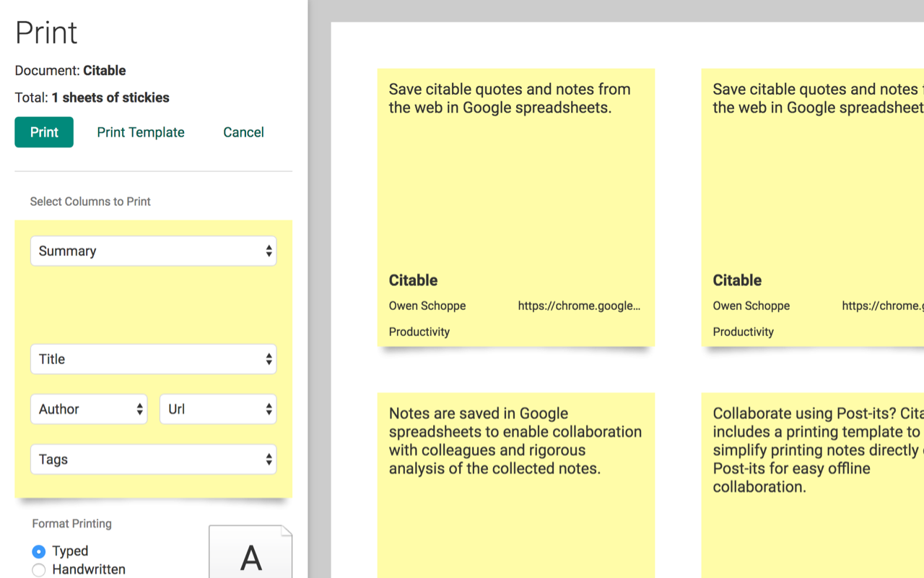
Task: Open the Url column dropdown
Action: click(x=218, y=409)
